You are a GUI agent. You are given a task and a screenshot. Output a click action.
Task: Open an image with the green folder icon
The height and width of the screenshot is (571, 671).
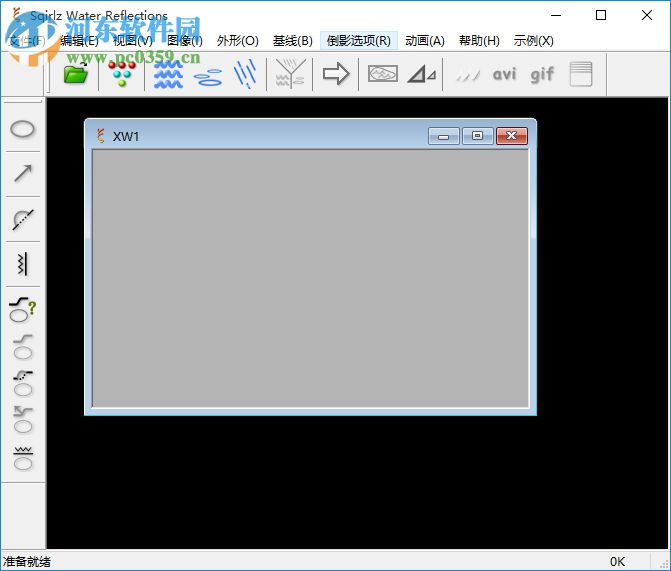click(x=75, y=74)
